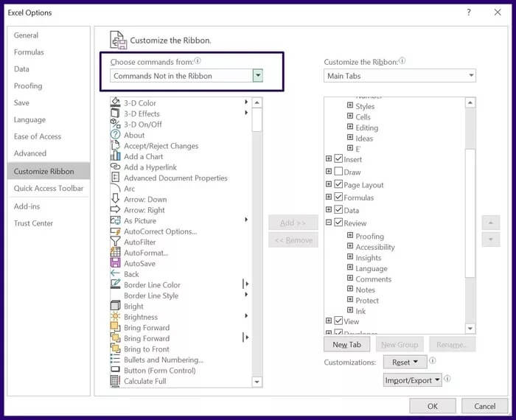This screenshot has height=420, width=516.
Task: Click the Help question mark in the title bar
Action: 469,13
